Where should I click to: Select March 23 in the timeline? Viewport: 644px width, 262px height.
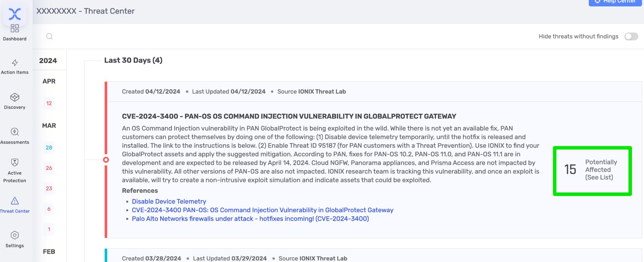pyautogui.click(x=49, y=188)
